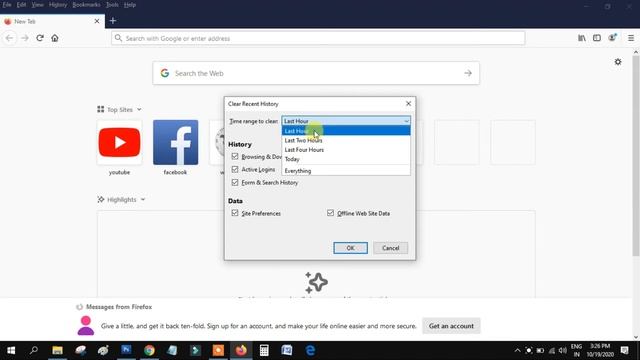Open the orange app icon beside Firefox in the taskbar
Image resolution: width=640 pixels, height=360 pixels.
point(218,350)
